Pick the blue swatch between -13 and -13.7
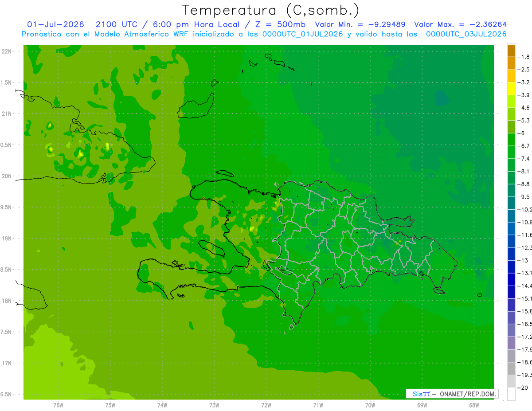This screenshot has height=411, width=532. point(511,266)
